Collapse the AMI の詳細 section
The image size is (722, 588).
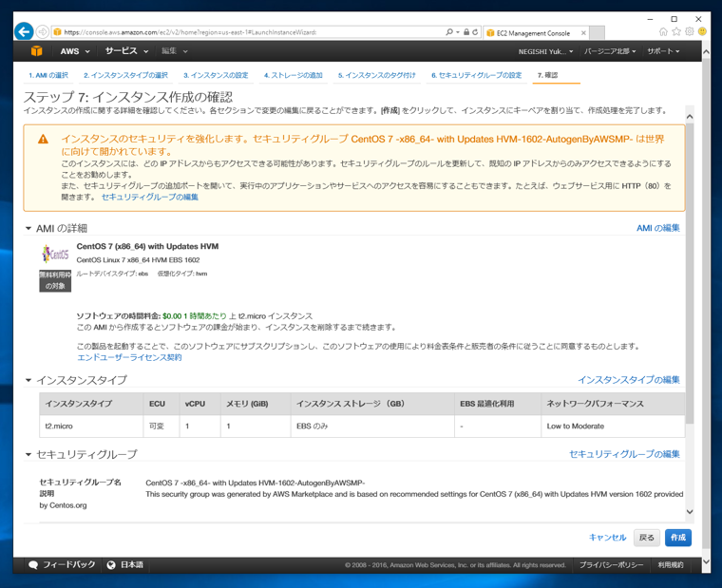tap(28, 228)
